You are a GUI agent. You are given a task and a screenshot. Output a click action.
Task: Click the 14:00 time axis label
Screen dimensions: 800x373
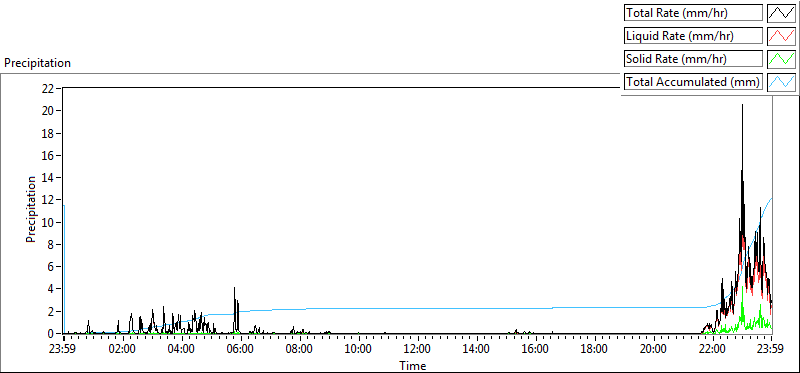(477, 350)
